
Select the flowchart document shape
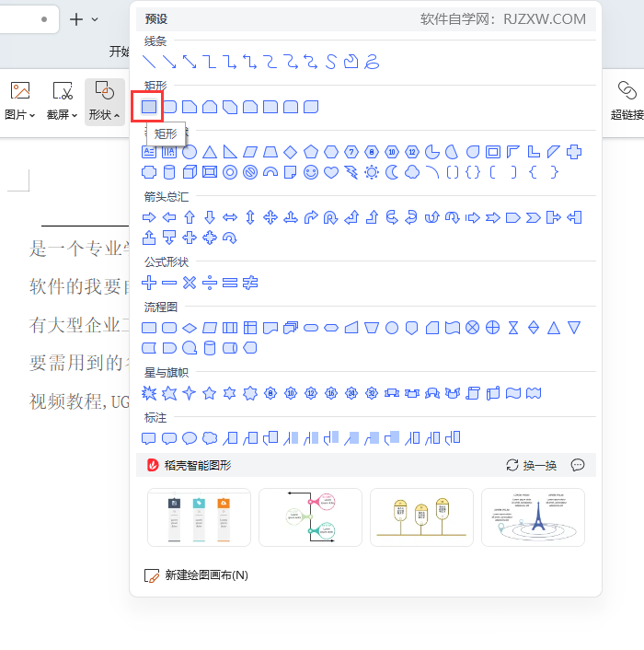[270, 328]
